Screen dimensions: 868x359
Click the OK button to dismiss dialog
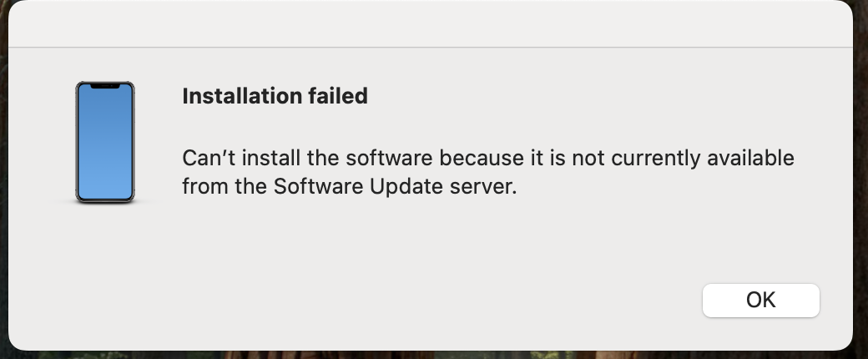pyautogui.click(x=760, y=301)
